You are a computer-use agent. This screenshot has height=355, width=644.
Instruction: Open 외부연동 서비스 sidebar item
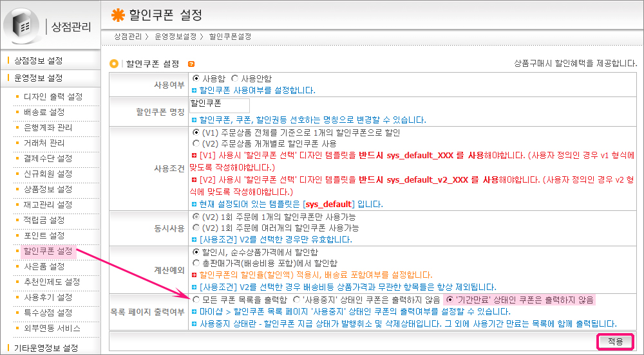(x=52, y=328)
